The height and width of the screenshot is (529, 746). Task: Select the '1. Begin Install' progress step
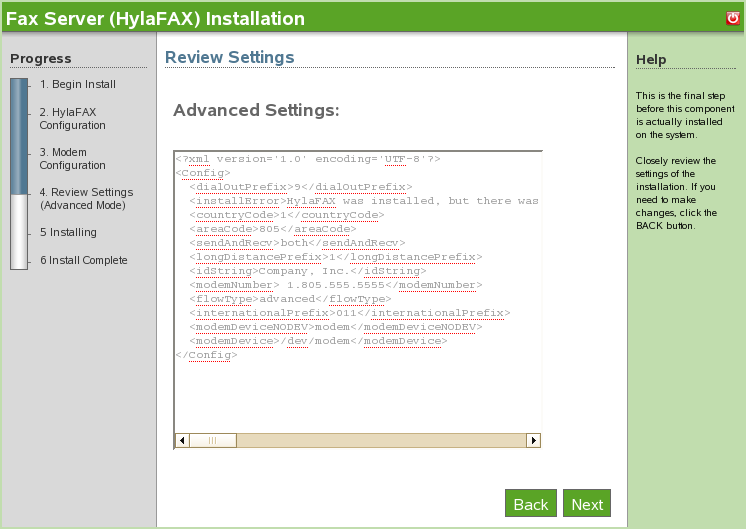78,84
